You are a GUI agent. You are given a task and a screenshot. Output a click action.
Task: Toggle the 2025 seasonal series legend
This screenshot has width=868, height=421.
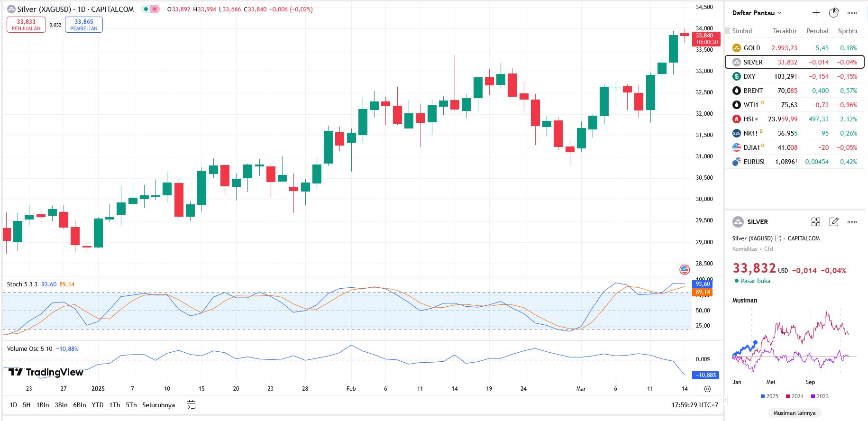pos(769,396)
